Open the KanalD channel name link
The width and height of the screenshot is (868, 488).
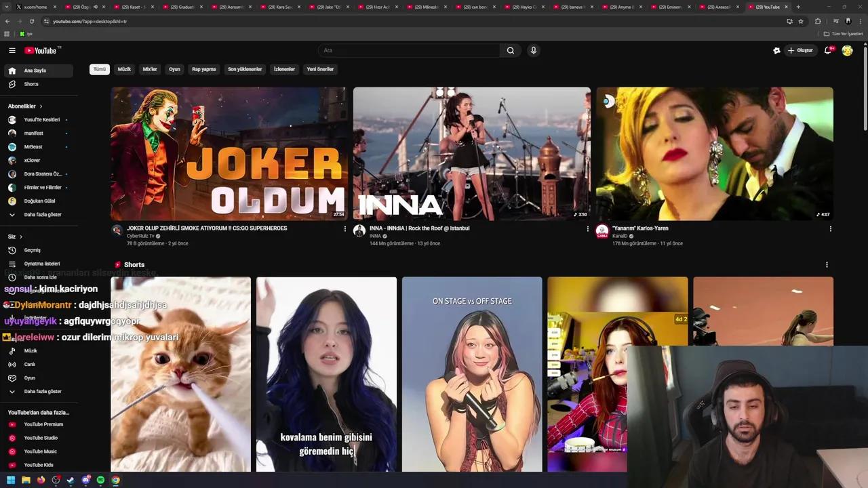click(620, 236)
